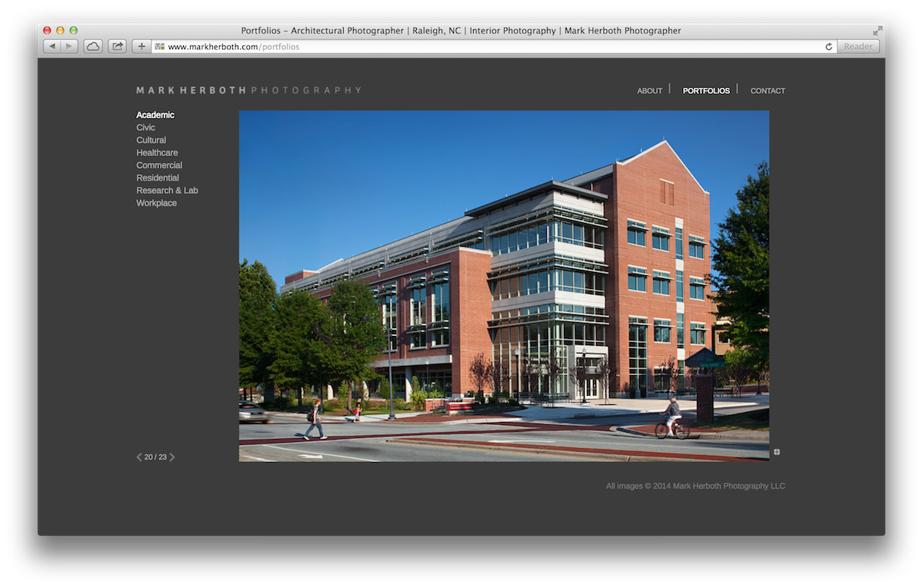Select the Civic portfolio category

146,128
